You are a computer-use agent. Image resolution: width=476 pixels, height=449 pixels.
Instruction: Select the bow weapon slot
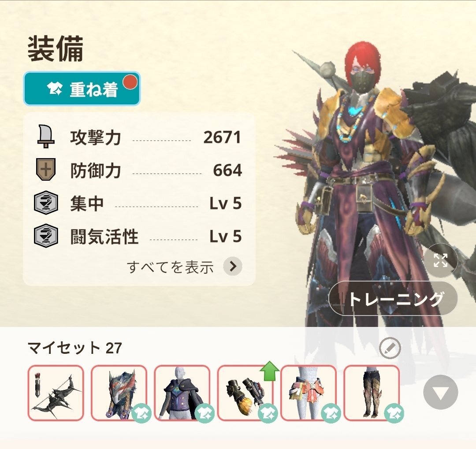(56, 393)
